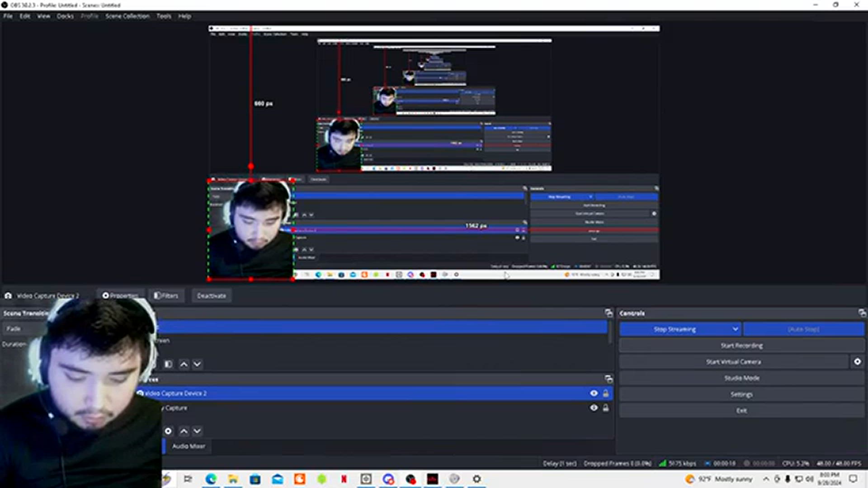Hide Video Capture Device 2 source
868x488 pixels.
tap(594, 393)
